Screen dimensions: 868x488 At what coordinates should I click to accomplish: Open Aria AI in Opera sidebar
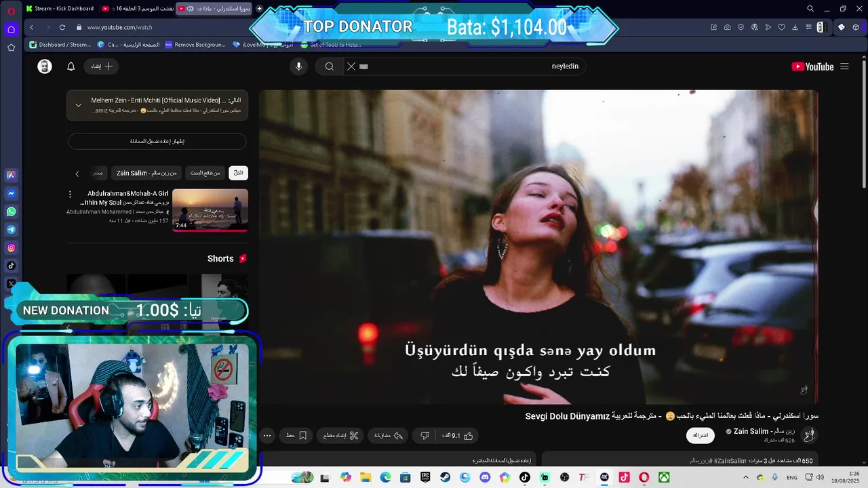click(11, 175)
